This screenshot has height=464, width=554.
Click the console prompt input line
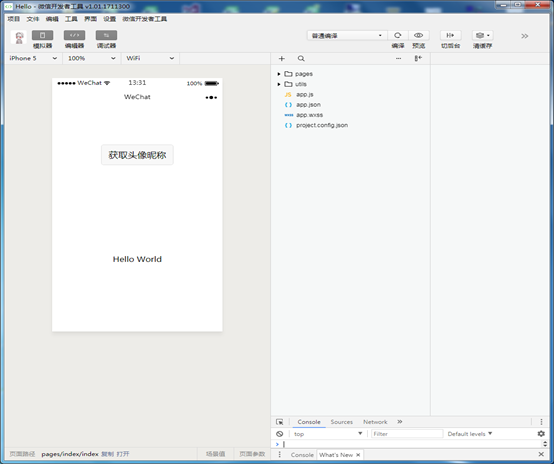(412, 444)
